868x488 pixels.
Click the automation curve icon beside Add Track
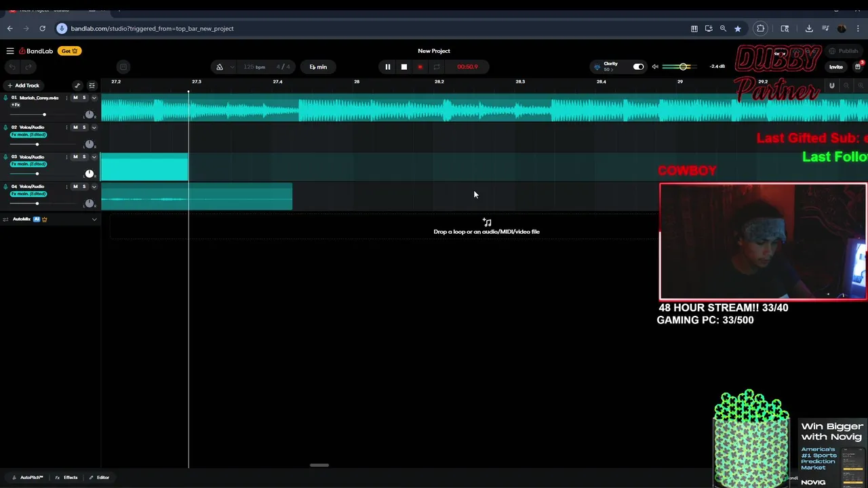point(77,85)
